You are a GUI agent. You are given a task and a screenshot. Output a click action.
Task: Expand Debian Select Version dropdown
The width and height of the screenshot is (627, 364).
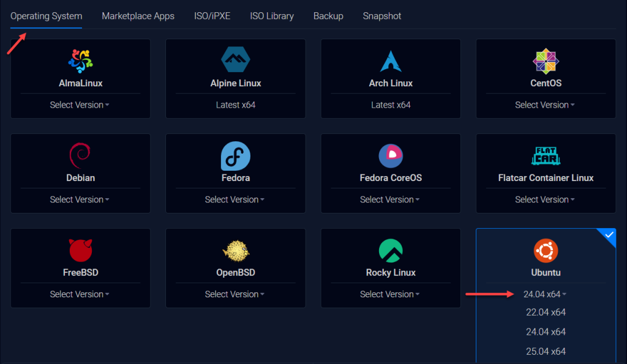click(x=80, y=200)
